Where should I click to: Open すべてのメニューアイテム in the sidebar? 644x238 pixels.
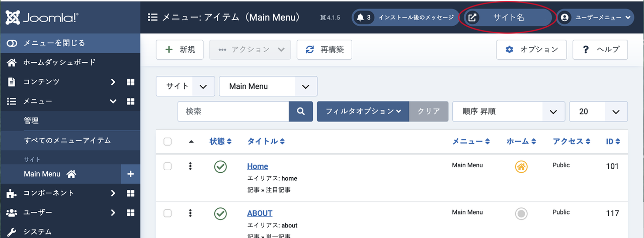(67, 140)
